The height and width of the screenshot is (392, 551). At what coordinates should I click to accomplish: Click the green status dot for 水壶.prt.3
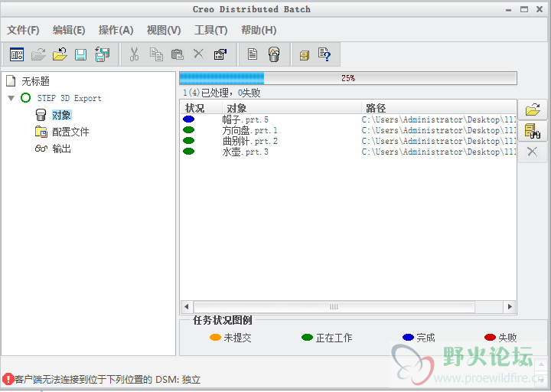click(x=189, y=151)
